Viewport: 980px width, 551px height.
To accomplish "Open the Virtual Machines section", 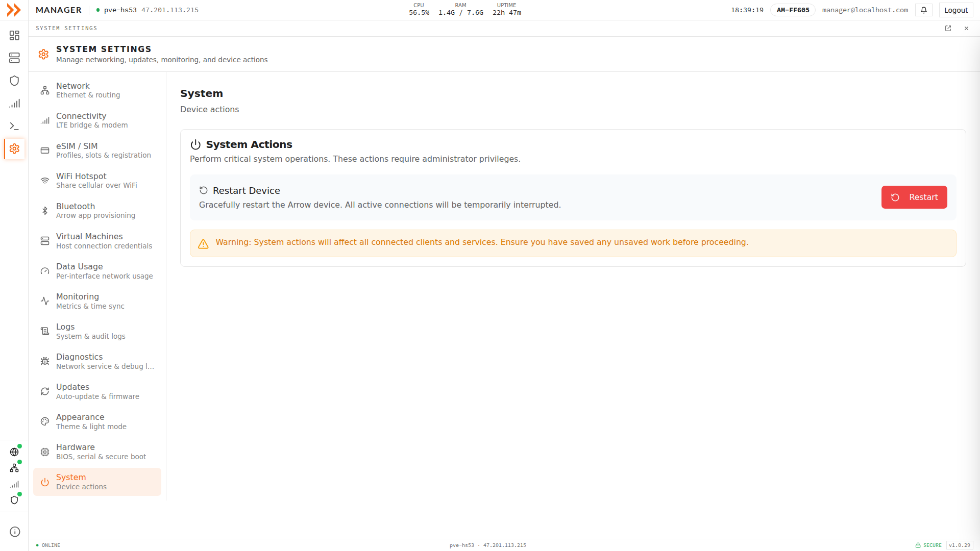I will coord(97,241).
